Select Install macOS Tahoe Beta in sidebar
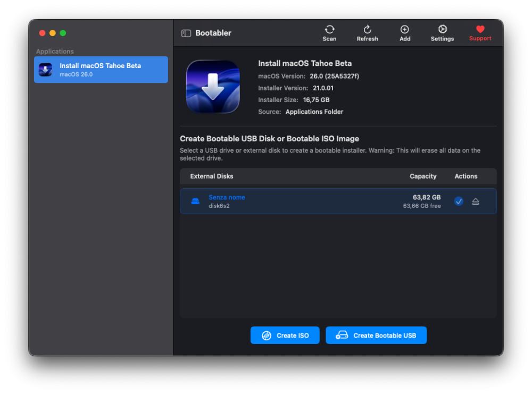Image resolution: width=532 pixels, height=394 pixels. pos(101,70)
